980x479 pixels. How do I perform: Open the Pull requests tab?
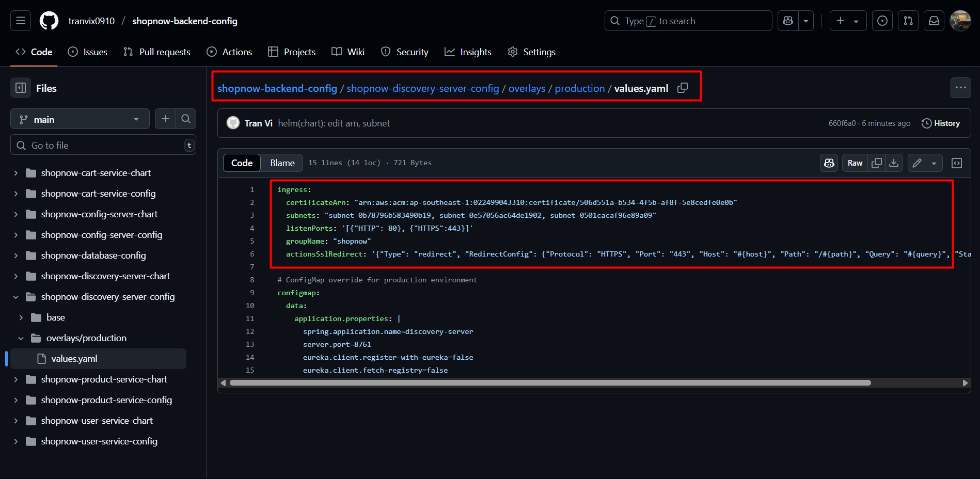coord(157,52)
